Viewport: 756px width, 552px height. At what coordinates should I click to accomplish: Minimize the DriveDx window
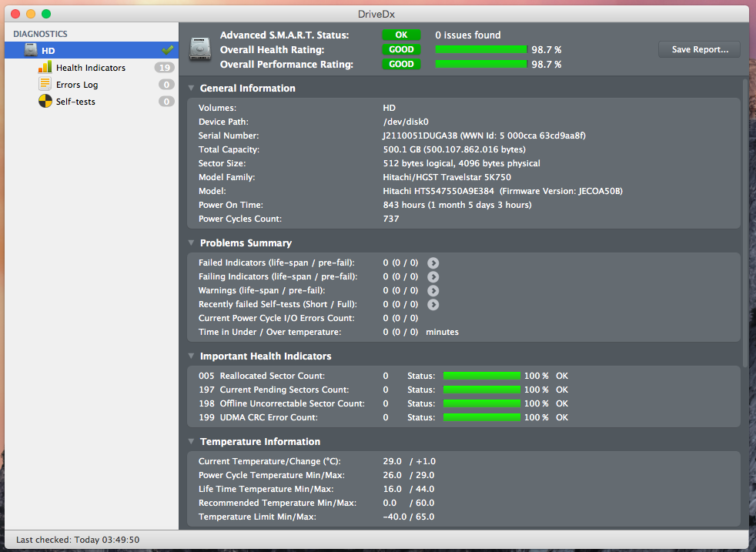pyautogui.click(x=31, y=14)
